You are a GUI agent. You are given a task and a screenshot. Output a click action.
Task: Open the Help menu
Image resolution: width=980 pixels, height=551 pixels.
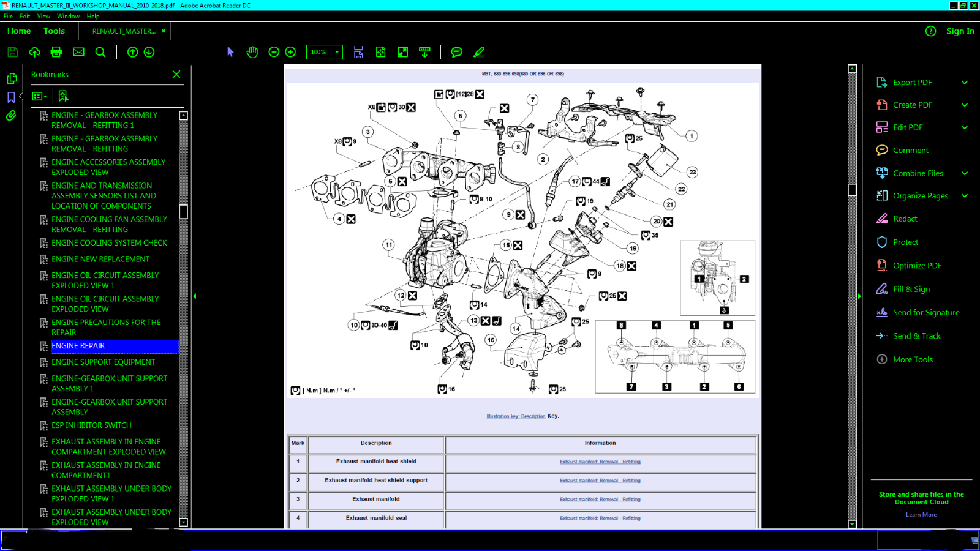click(93, 17)
